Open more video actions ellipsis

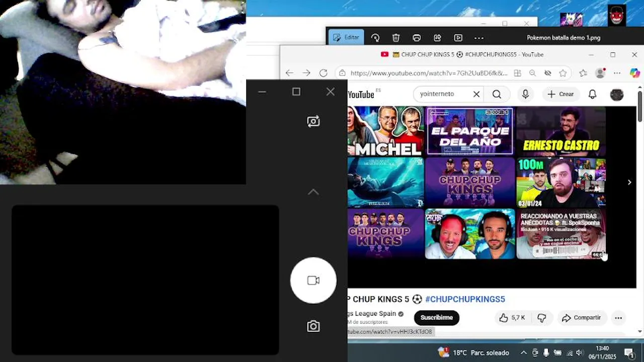(618, 318)
